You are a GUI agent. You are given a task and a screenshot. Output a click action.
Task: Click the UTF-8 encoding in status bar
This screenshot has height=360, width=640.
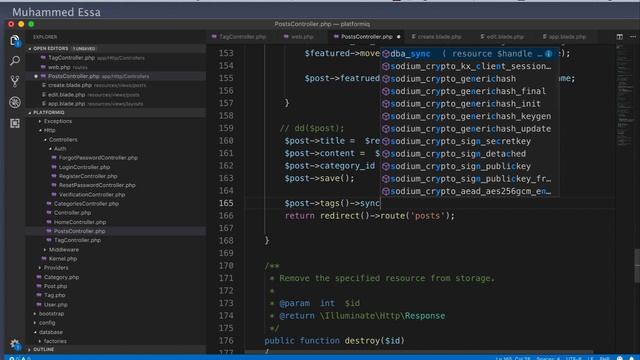[x=573, y=358]
